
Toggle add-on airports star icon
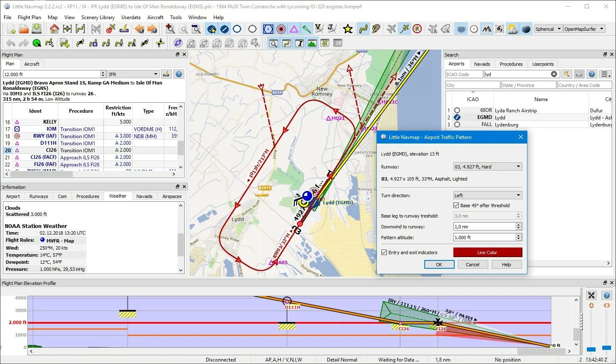click(212, 29)
